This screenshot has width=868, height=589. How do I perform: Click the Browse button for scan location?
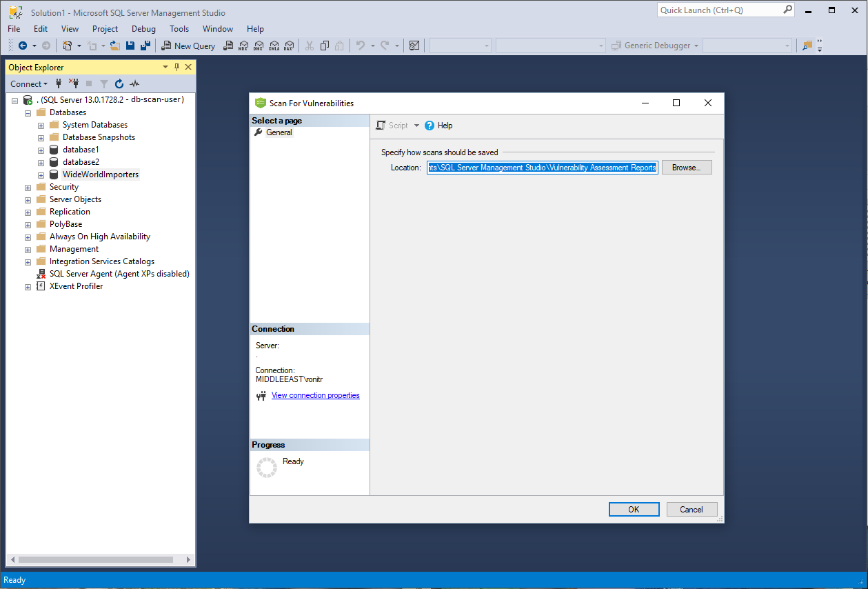click(686, 167)
